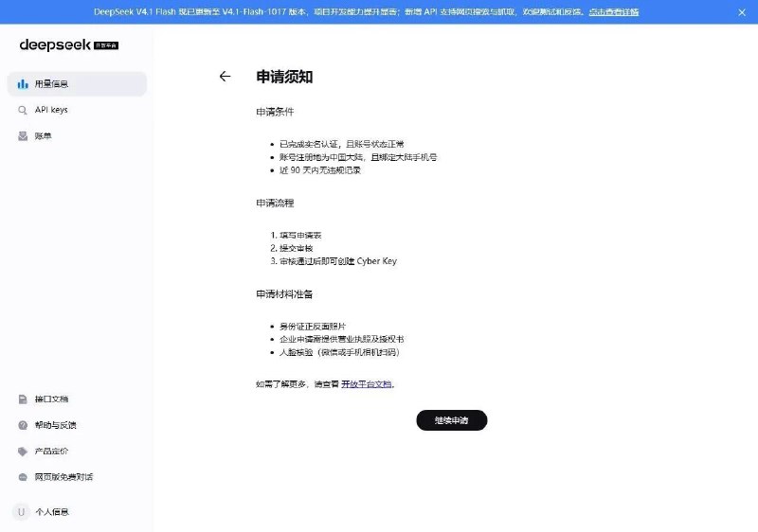Click the bullet 人脸核验

point(340,352)
